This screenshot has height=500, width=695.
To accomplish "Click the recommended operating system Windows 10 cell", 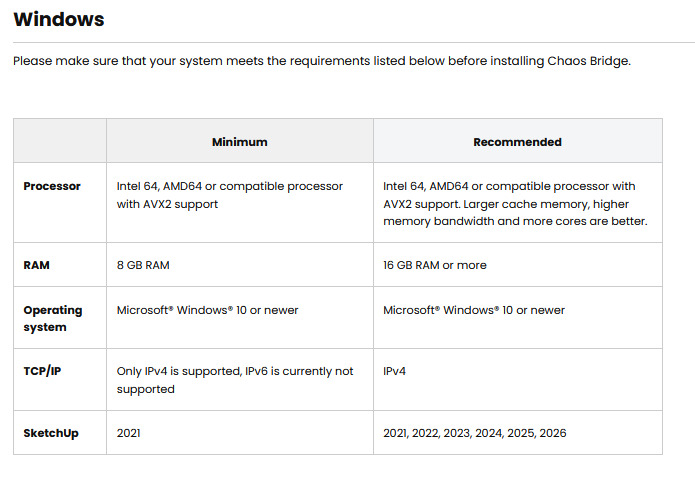I will (474, 310).
